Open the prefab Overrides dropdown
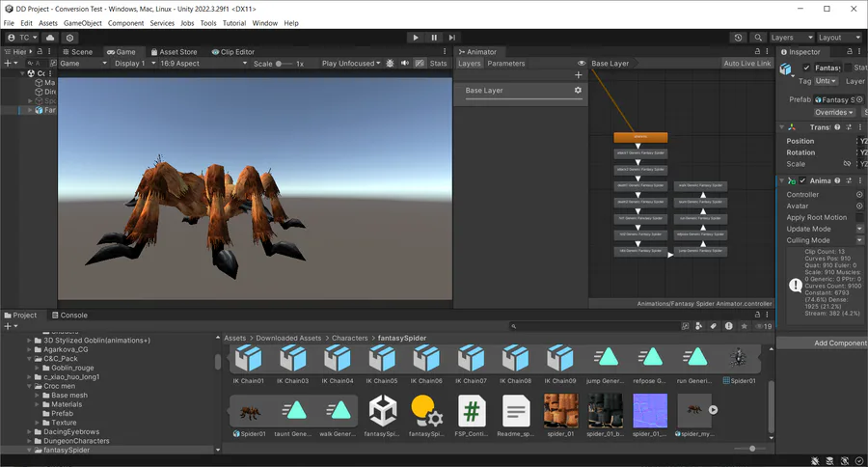Screen dimensions: 868x467 [x=833, y=112]
